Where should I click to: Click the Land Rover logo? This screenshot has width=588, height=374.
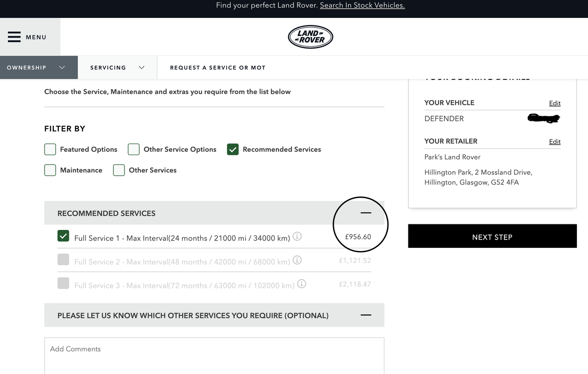pyautogui.click(x=311, y=37)
